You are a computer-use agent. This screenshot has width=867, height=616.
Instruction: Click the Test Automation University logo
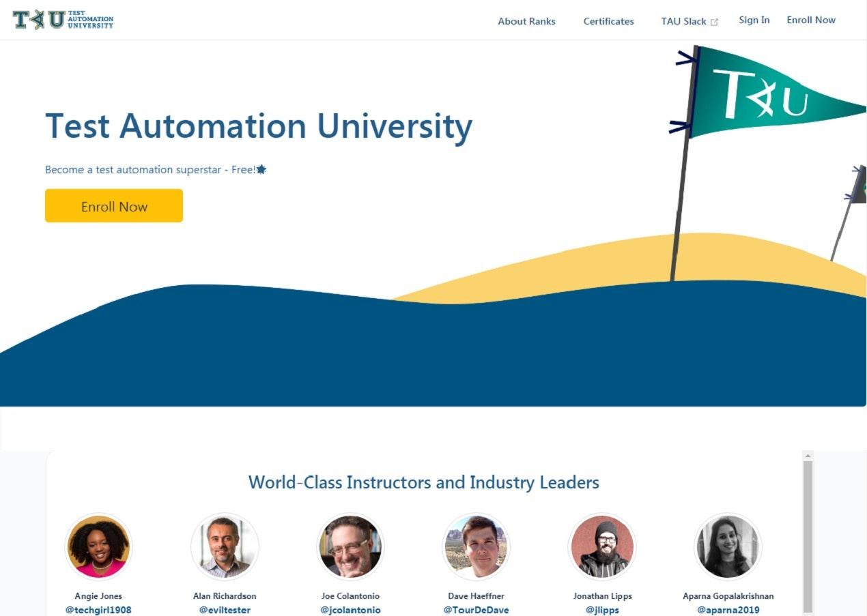[x=63, y=20]
